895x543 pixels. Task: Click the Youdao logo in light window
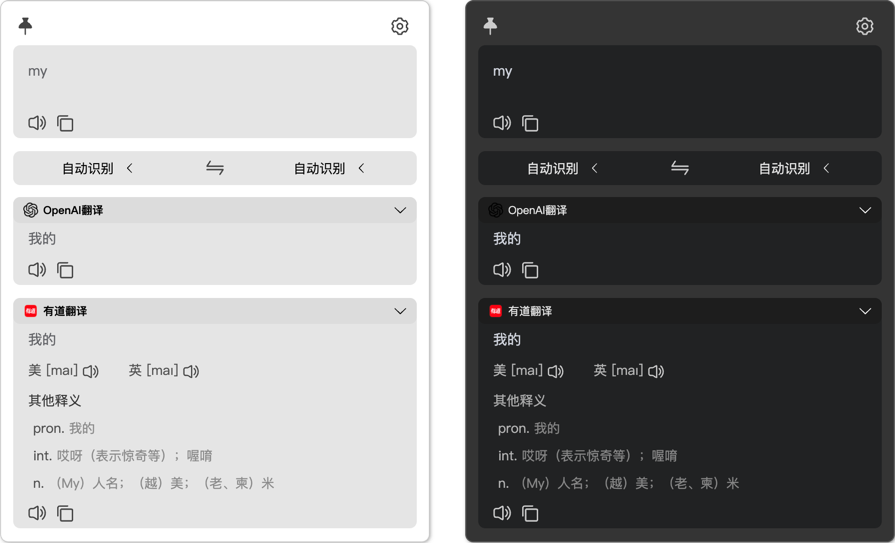pyautogui.click(x=31, y=311)
